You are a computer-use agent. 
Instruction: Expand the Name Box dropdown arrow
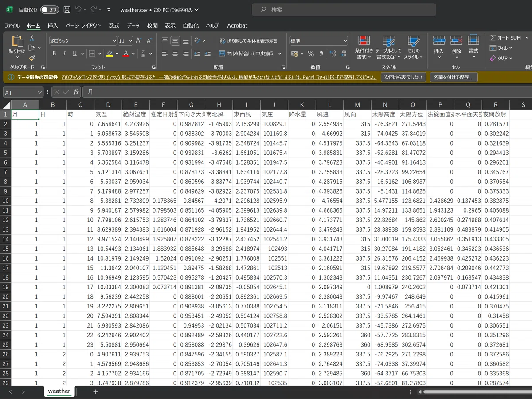pyautogui.click(x=39, y=92)
